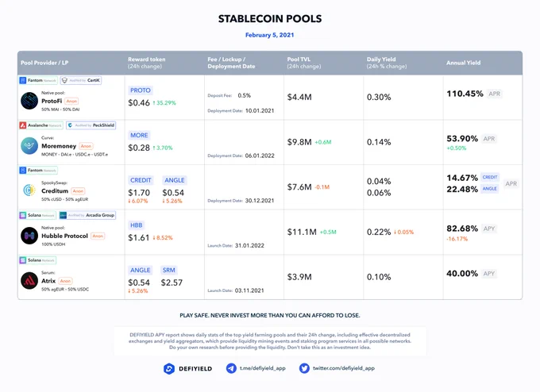Click the Avalanche Network badge

click(x=41, y=125)
